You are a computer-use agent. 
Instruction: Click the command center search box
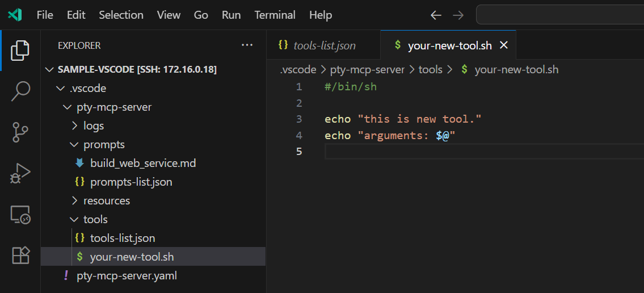click(x=560, y=15)
